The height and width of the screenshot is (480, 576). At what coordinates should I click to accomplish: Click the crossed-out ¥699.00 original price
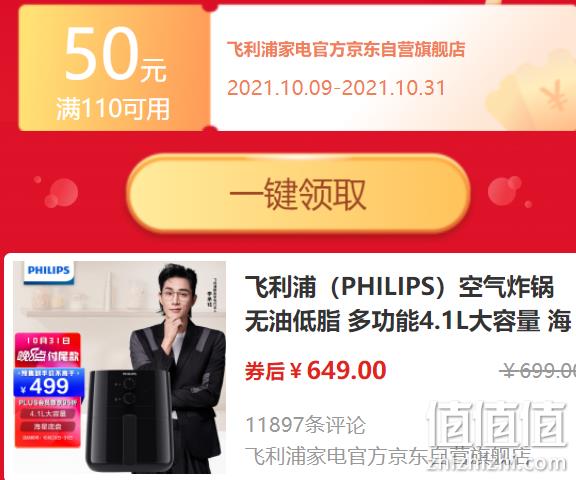pyautogui.click(x=538, y=371)
